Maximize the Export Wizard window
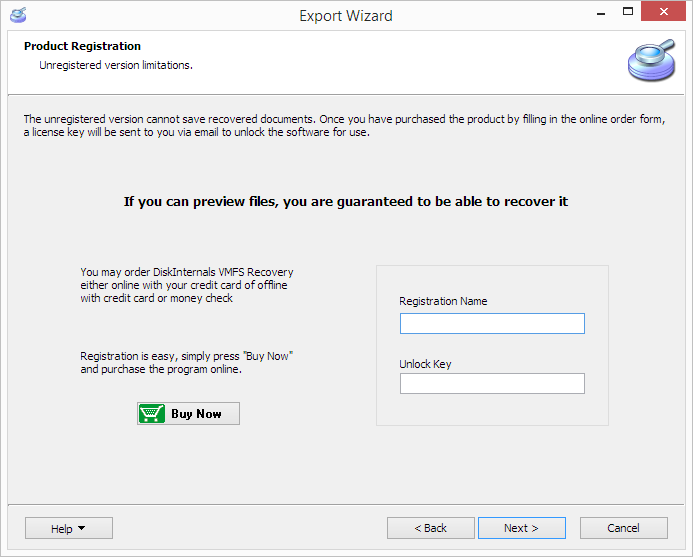The height and width of the screenshot is (557, 693). (628, 11)
